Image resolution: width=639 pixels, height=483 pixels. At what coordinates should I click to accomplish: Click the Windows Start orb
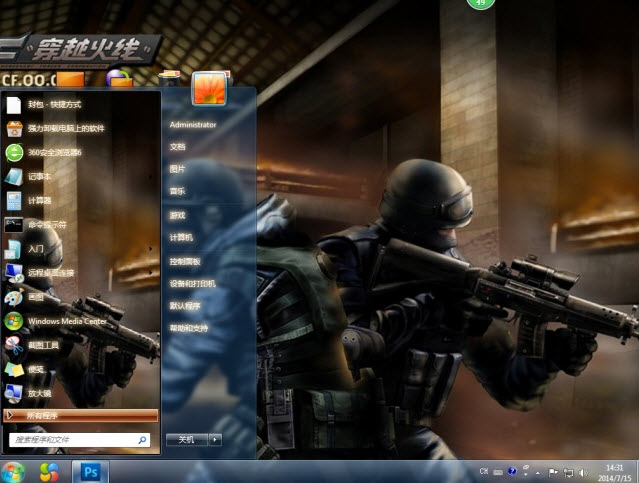pos(13,473)
